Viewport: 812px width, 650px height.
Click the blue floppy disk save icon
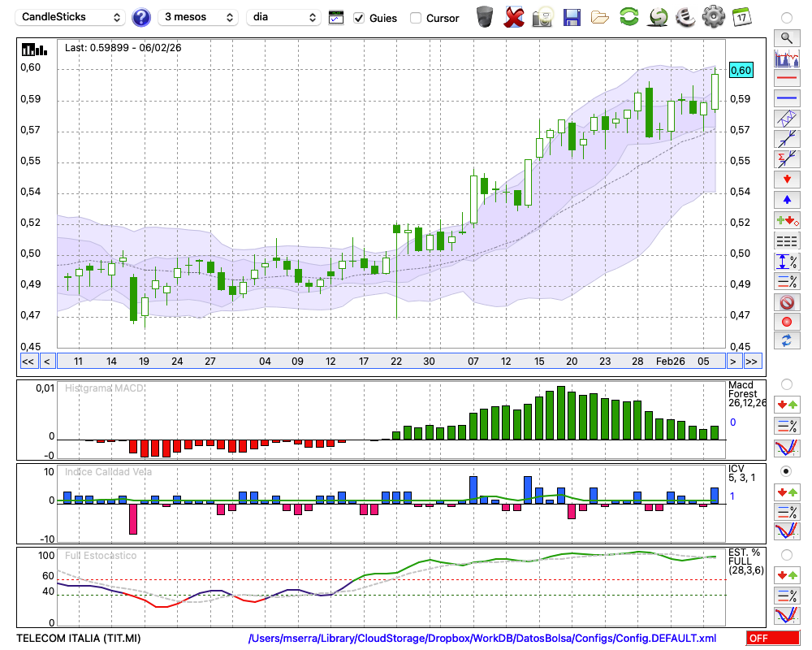(x=572, y=17)
